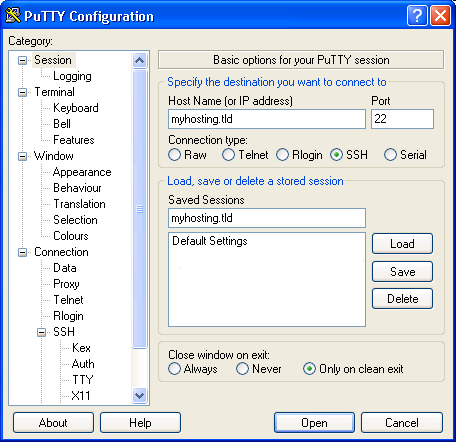Select Default Settings in saved sessions list
Image resolution: width=456 pixels, height=442 pixels.
pos(210,241)
